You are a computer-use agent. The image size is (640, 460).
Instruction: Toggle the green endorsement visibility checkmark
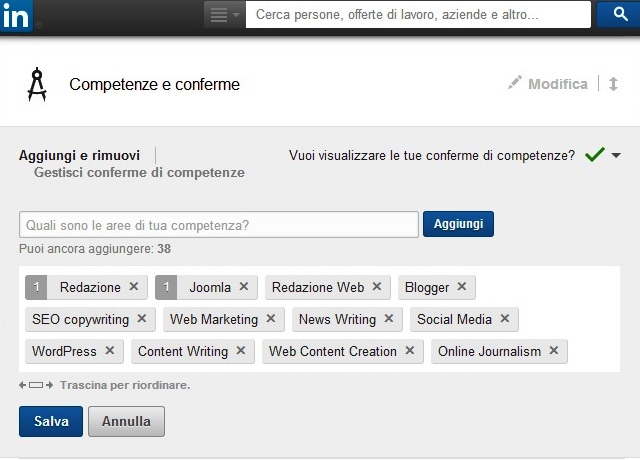coord(595,154)
